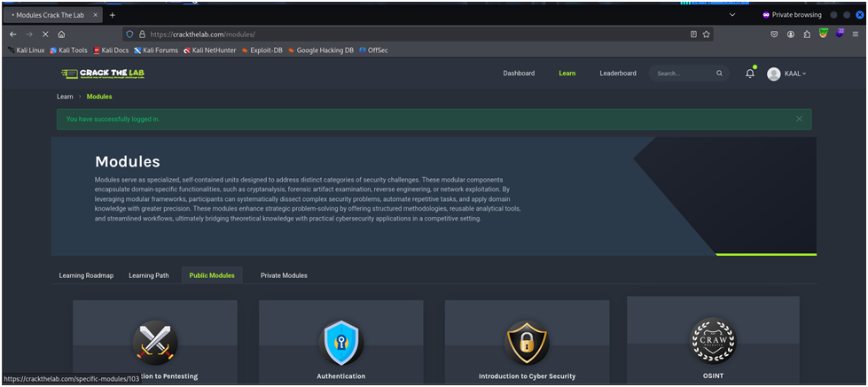Open the list all tabs chevron
The width and height of the screenshot is (868, 387).
(732, 14)
